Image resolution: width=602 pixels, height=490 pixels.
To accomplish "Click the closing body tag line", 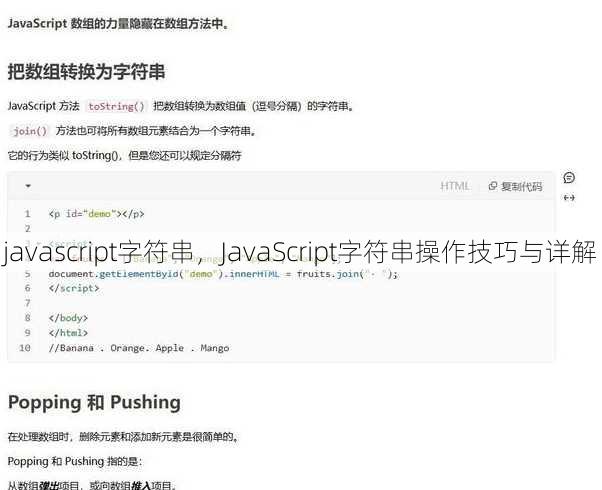I will 68,318.
